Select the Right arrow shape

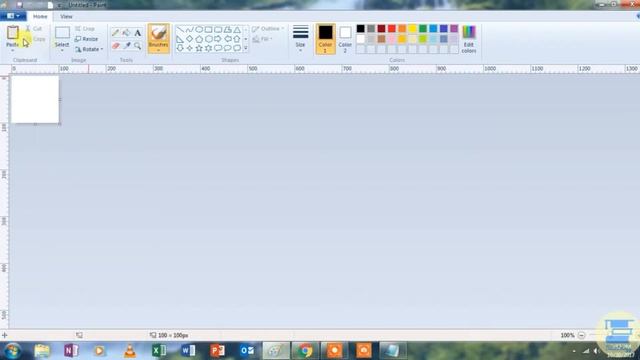[x=218, y=39]
